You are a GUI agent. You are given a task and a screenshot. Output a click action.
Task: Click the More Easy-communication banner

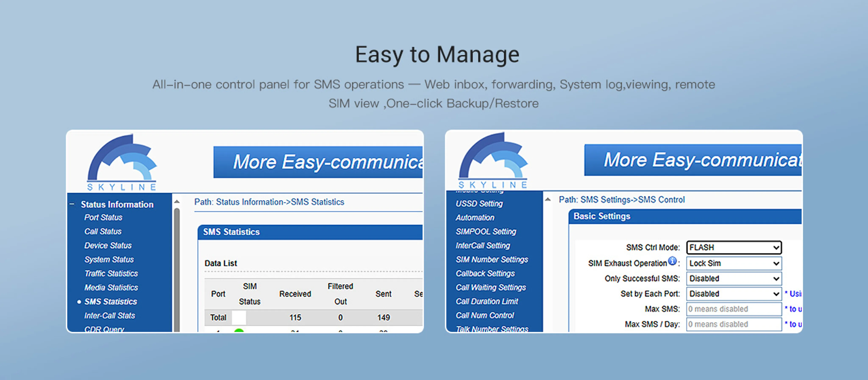point(317,162)
